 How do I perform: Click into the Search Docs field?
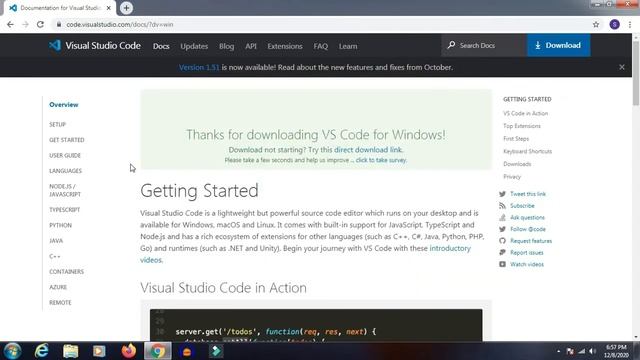(484, 45)
